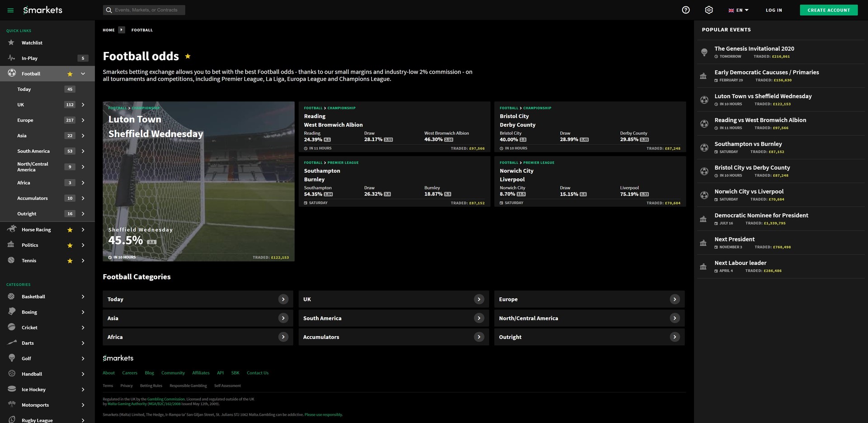Image resolution: width=868 pixels, height=423 pixels.
Task: Click the Outright category arrow button
Action: (675, 337)
